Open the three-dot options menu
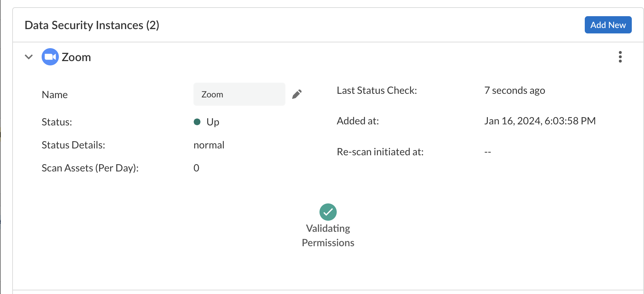 (620, 57)
